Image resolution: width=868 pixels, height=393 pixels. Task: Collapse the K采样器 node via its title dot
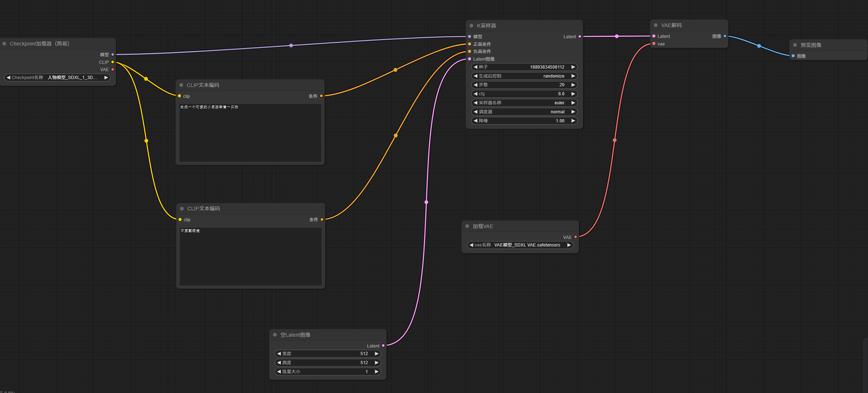pos(471,26)
